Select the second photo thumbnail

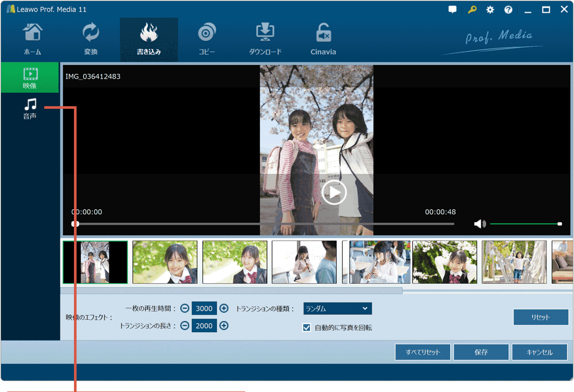tap(165, 262)
